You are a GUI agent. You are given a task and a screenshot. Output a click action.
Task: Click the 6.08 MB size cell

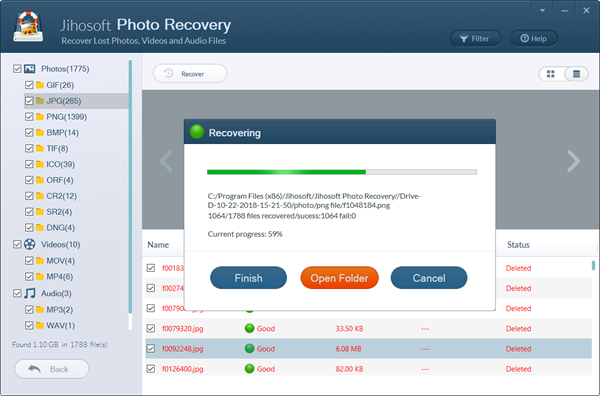[348, 349]
